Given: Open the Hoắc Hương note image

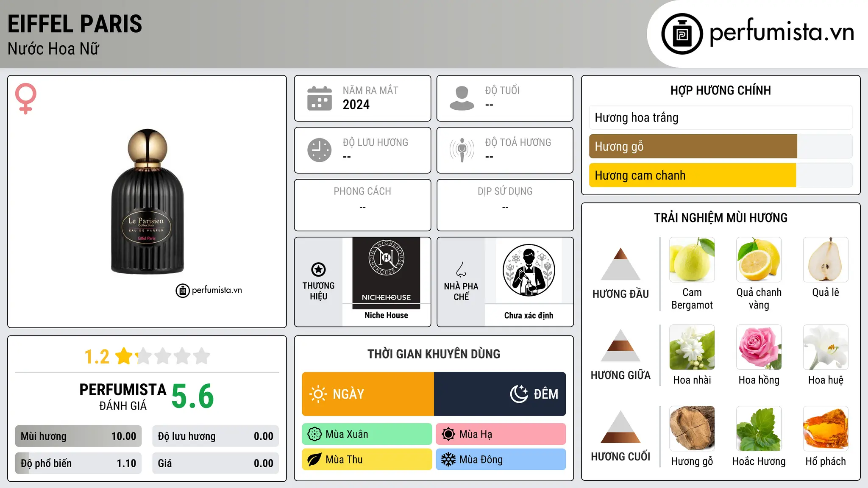Looking at the screenshot, I should pos(759,429).
